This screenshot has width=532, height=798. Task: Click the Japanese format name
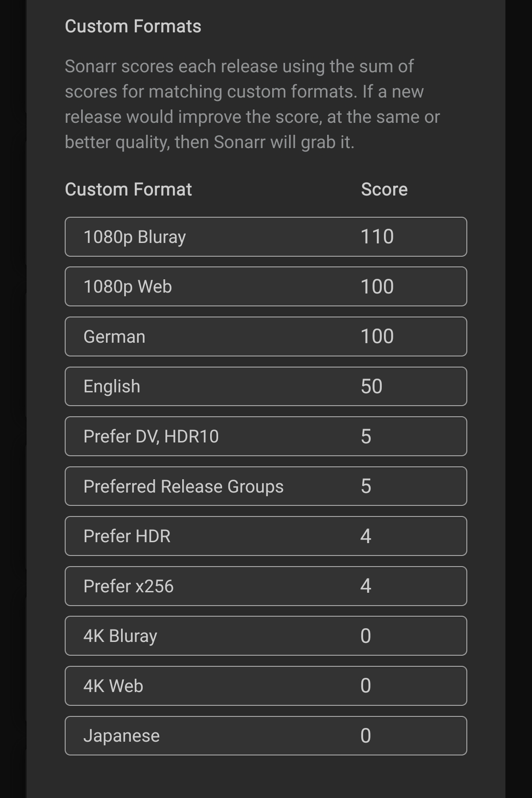pos(121,736)
